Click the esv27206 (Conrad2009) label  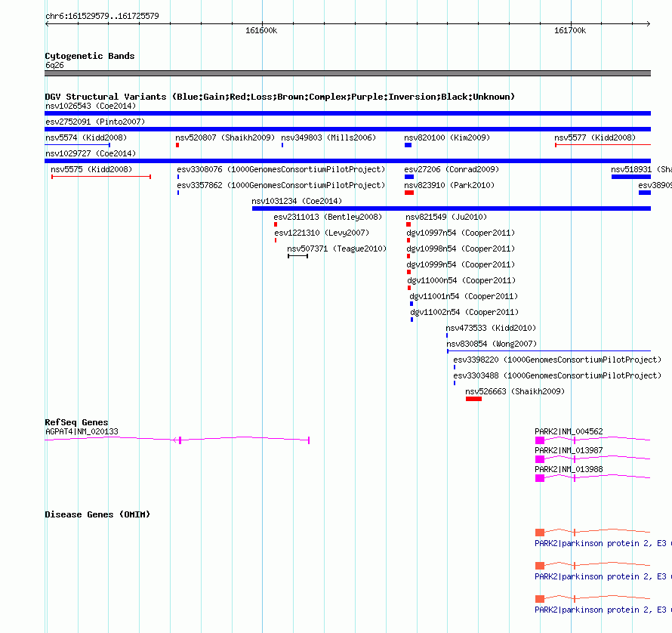(452, 169)
